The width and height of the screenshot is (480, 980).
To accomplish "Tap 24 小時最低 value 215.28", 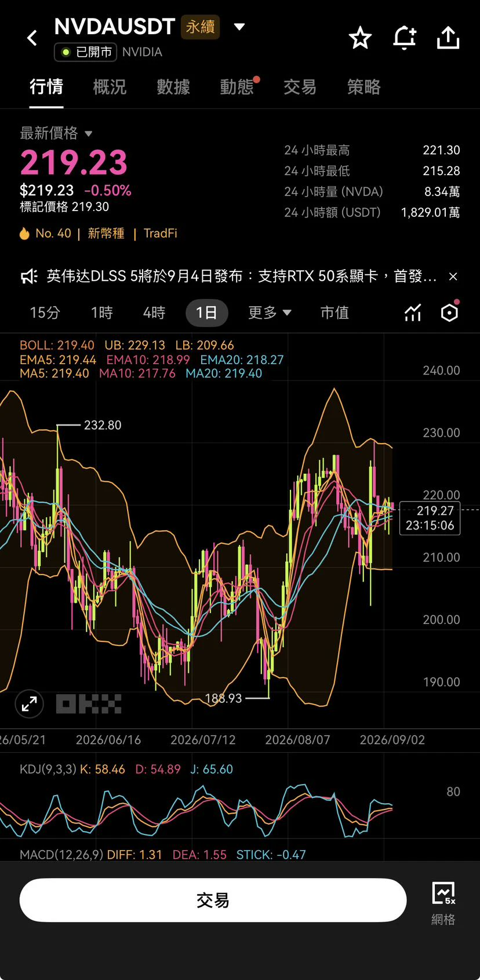I will (x=441, y=171).
